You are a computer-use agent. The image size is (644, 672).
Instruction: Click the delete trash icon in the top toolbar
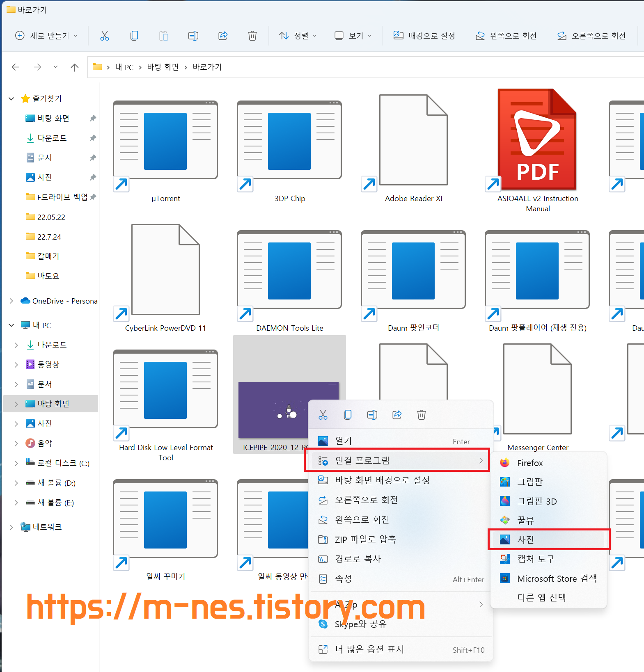(x=252, y=36)
